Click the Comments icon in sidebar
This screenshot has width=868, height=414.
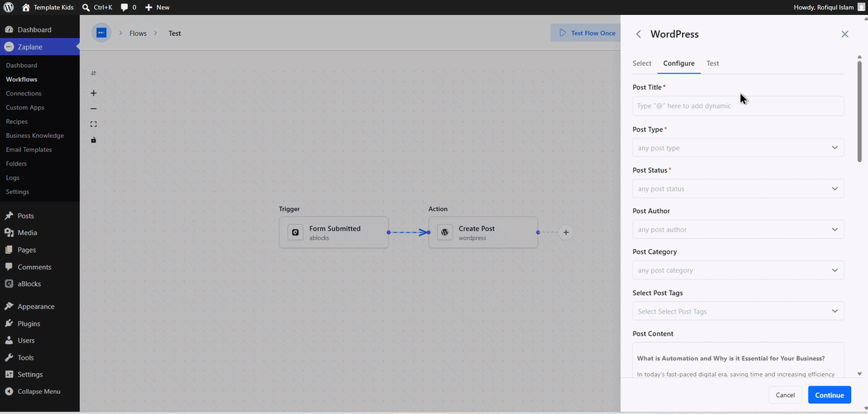pyautogui.click(x=9, y=267)
